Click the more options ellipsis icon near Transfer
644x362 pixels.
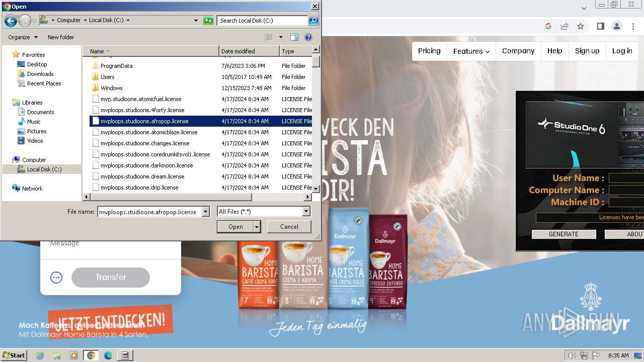56,278
